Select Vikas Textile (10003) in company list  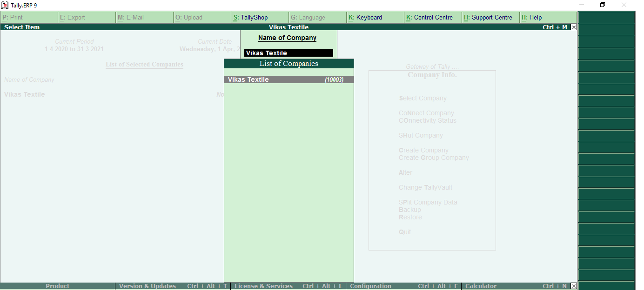pos(288,79)
